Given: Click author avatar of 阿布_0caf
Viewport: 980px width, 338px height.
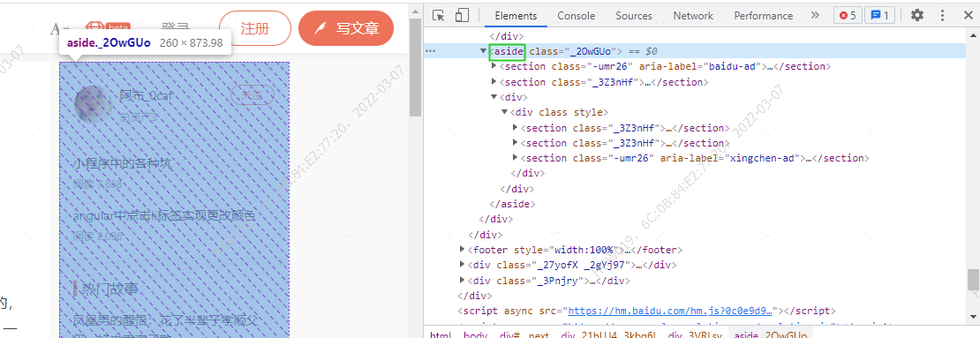Looking at the screenshot, I should tap(93, 104).
